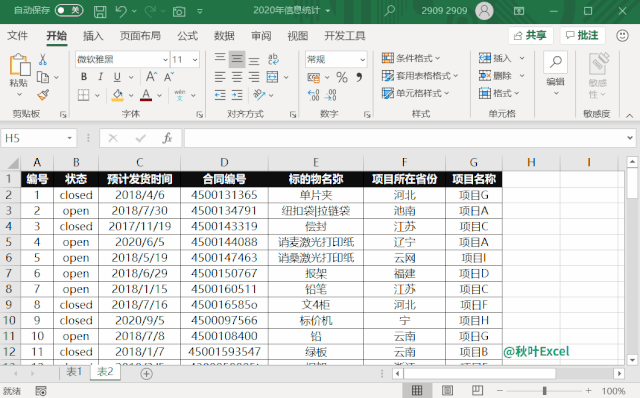Click the Wrap Text icon
The height and width of the screenshot is (398, 640).
point(273,60)
